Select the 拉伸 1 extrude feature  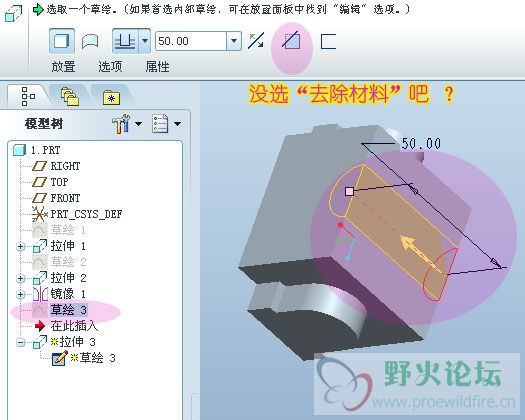click(x=68, y=246)
